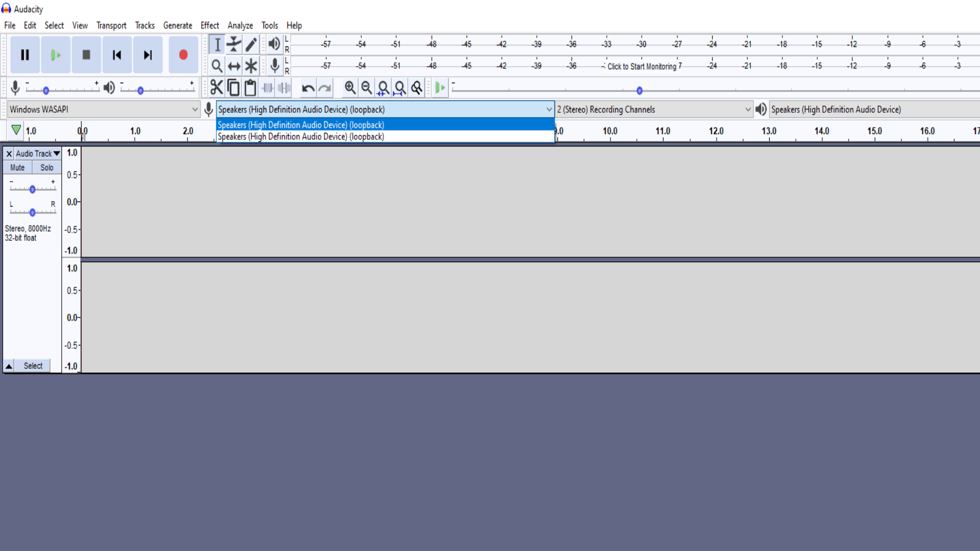The width and height of the screenshot is (980, 551).
Task: Open the Recording Channels dropdown
Action: click(654, 109)
